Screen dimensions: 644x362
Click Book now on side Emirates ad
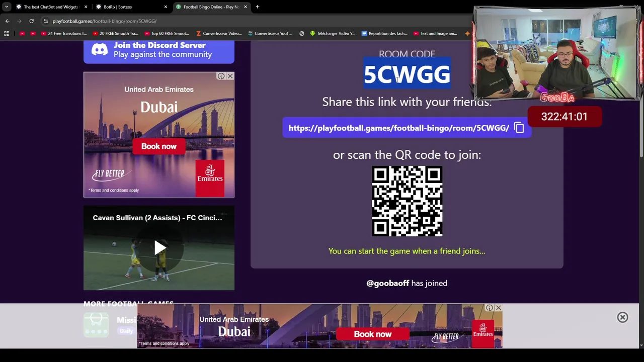159,146
